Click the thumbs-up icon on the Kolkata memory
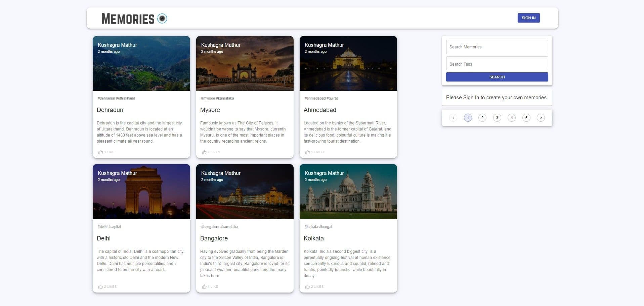The image size is (644, 306). pyautogui.click(x=308, y=286)
